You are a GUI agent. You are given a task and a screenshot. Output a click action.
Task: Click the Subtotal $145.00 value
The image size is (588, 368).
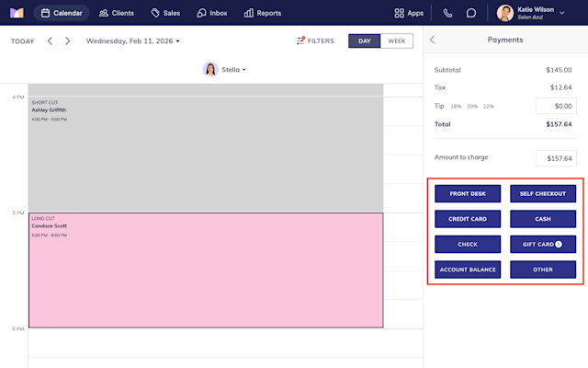[559, 70]
